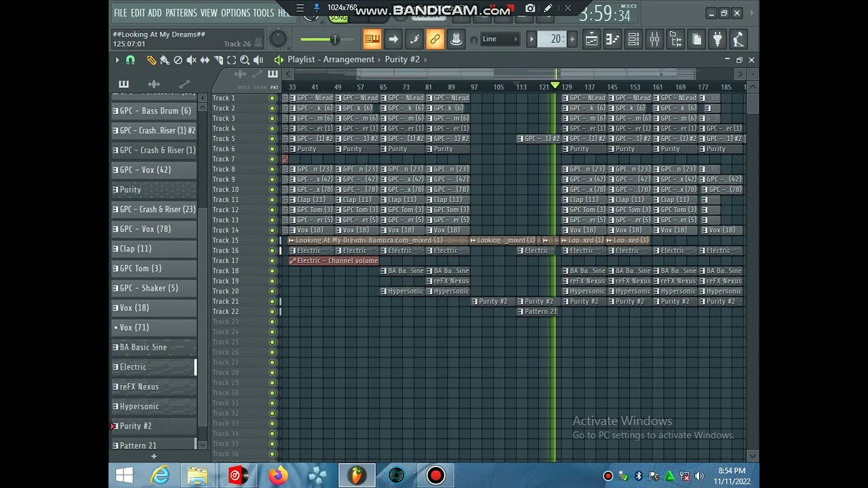868x488 pixels.
Task: Select Hypersonic pattern in picker list
Action: coord(154,406)
